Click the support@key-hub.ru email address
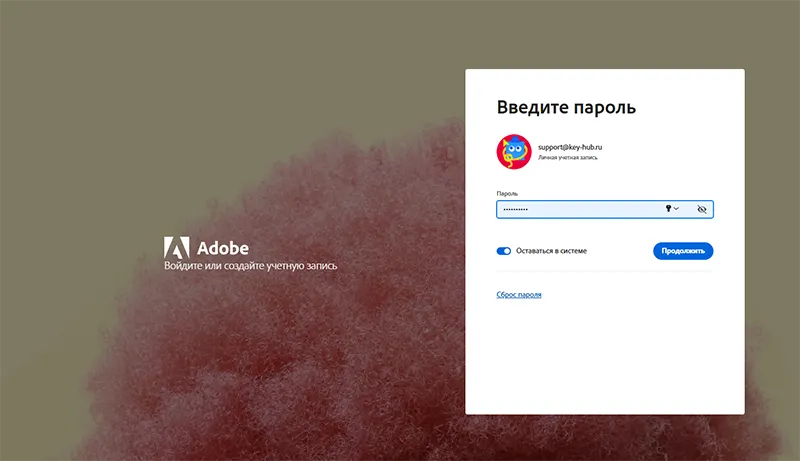This screenshot has width=800, height=461. [570, 147]
